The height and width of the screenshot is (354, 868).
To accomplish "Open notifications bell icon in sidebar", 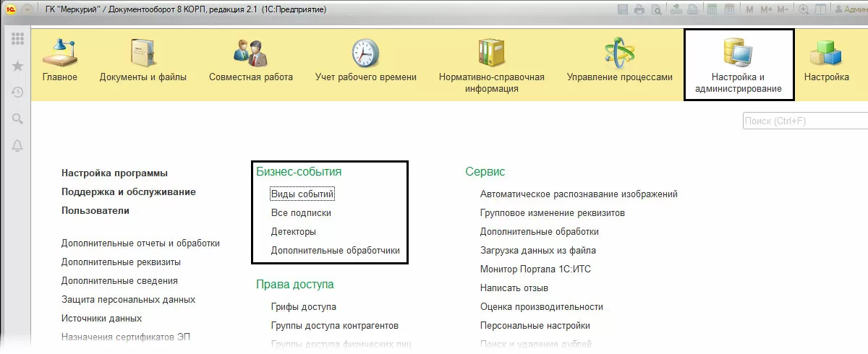I will click(x=17, y=145).
